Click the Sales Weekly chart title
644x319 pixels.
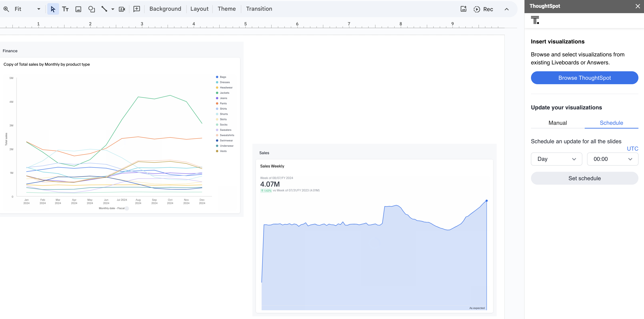click(272, 166)
